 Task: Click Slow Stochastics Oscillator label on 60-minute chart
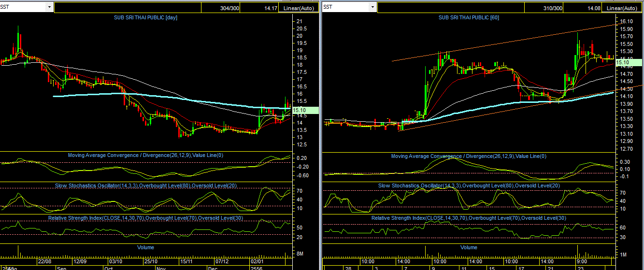click(469, 185)
